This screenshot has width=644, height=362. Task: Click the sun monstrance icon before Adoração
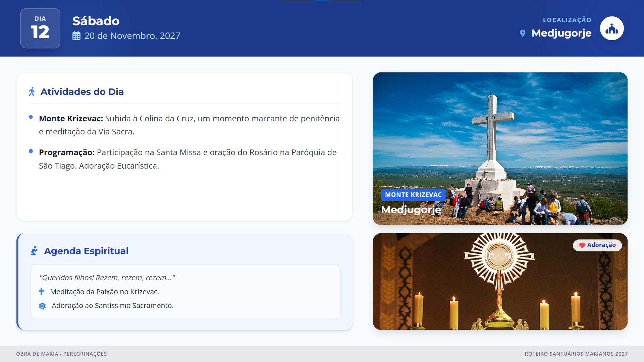42,306
